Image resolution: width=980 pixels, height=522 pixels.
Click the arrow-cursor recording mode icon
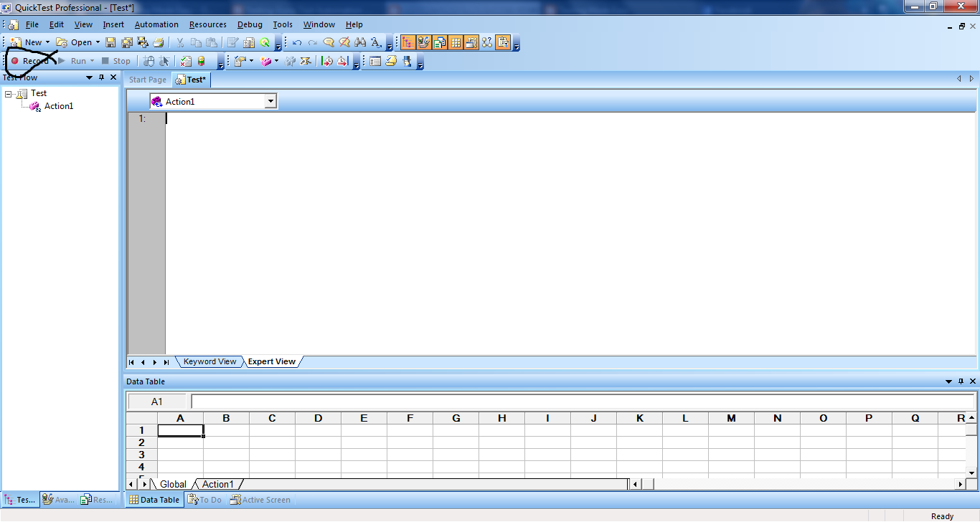[164, 61]
